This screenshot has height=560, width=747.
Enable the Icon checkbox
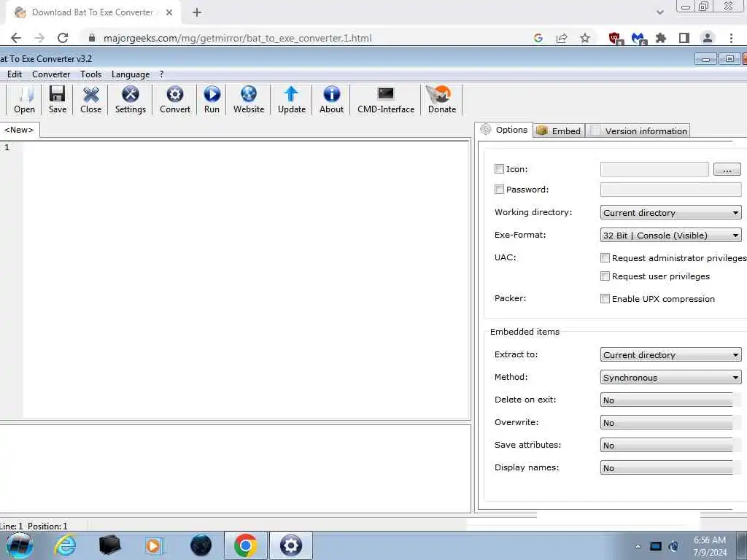pos(499,169)
